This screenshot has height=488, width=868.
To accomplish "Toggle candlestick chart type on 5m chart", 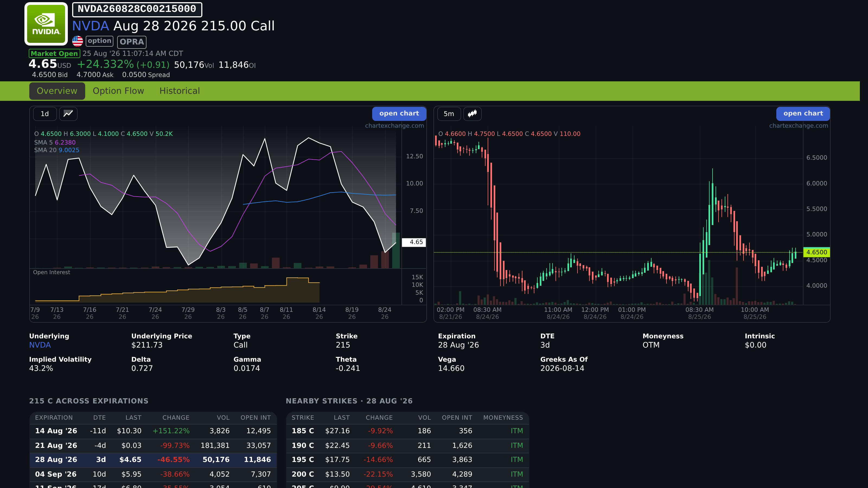I will click(473, 114).
